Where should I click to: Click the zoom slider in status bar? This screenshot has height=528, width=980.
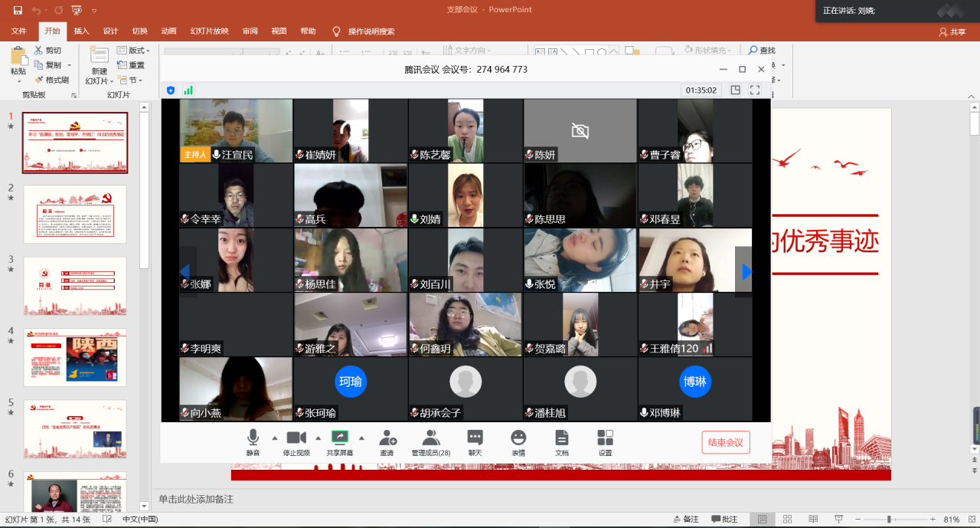click(x=888, y=520)
